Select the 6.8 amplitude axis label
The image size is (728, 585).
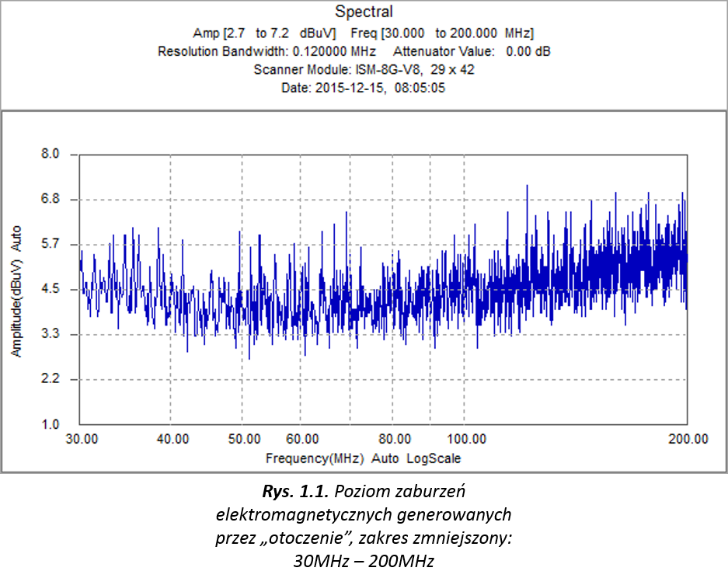point(50,200)
